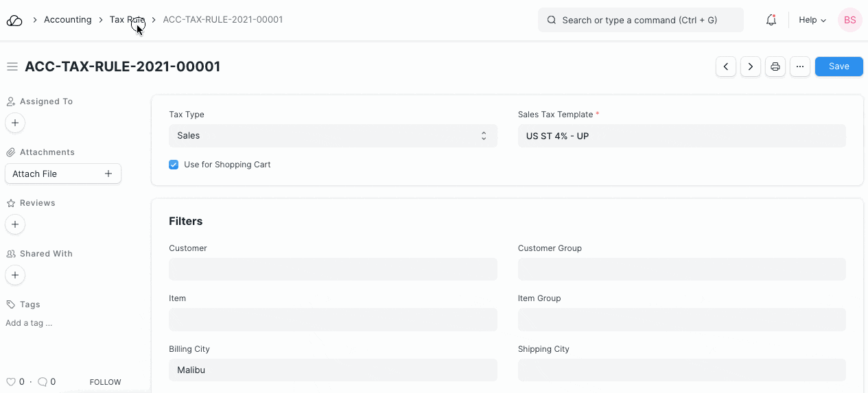This screenshot has height=393, width=868.
Task: Click the Attach File button
Action: tap(62, 174)
